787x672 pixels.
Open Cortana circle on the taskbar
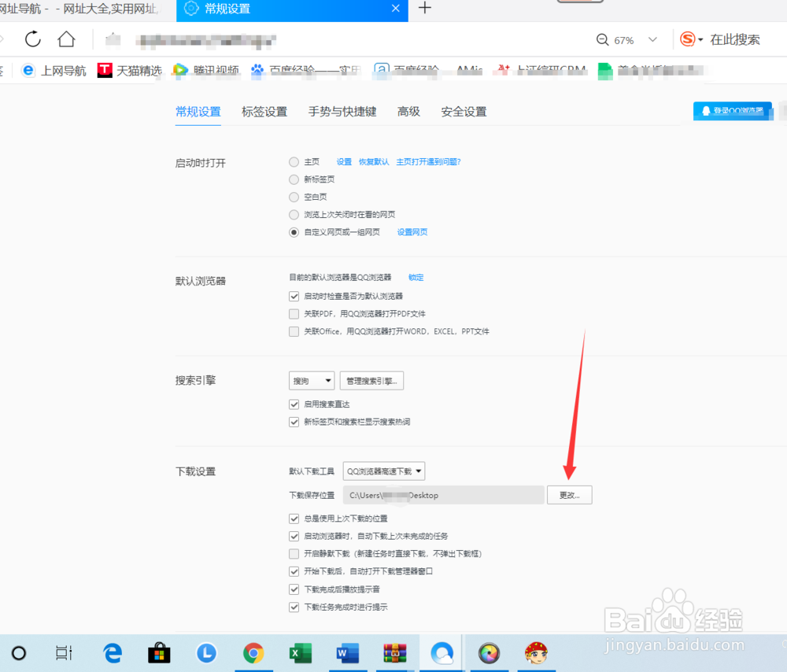[19, 653]
